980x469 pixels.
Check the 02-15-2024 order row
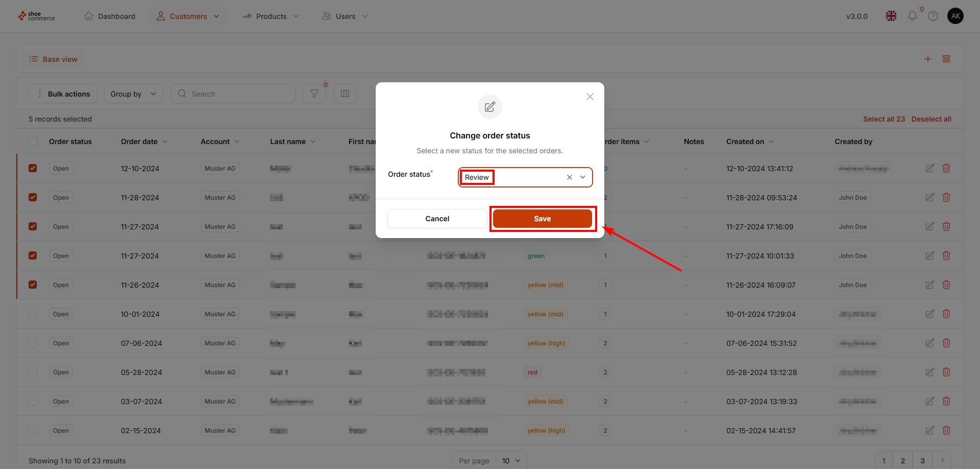[x=33, y=430]
